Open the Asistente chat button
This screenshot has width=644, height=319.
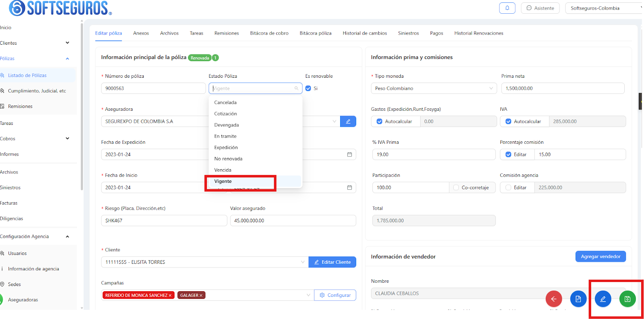point(540,8)
